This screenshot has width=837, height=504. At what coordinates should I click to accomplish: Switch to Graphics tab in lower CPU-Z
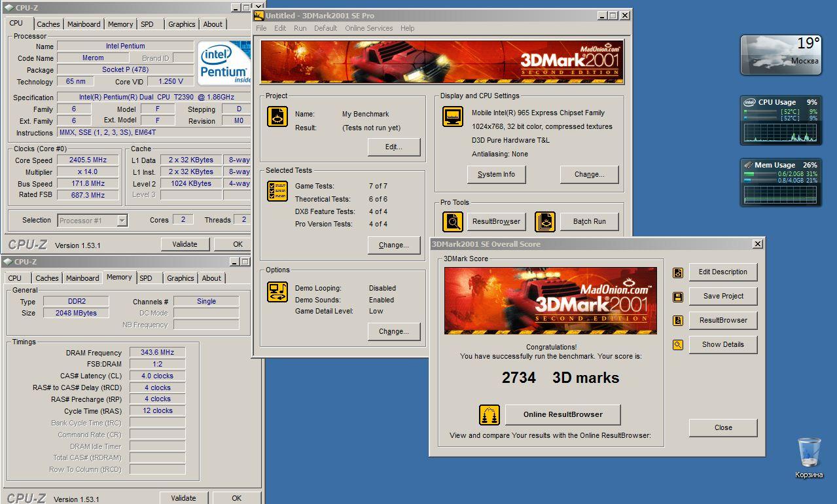coord(180,278)
